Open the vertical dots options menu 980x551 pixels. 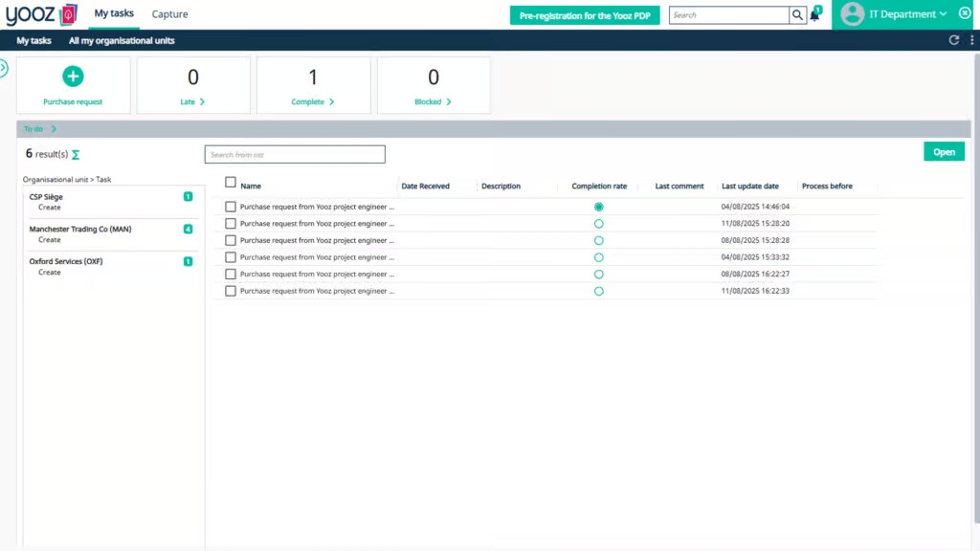[972, 40]
